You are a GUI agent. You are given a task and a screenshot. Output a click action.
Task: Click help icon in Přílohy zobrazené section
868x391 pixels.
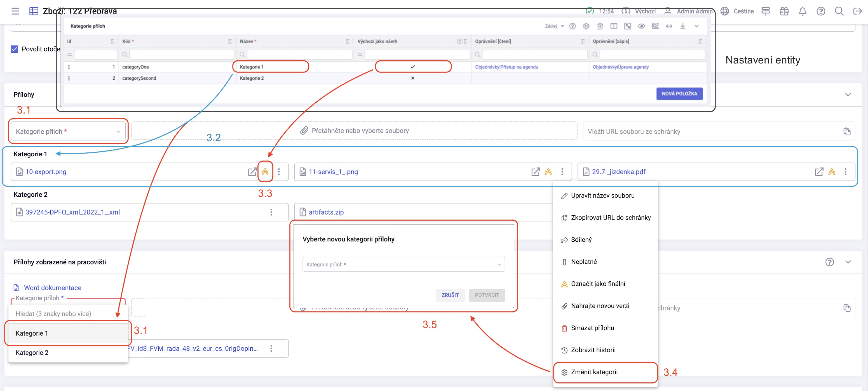(829, 262)
